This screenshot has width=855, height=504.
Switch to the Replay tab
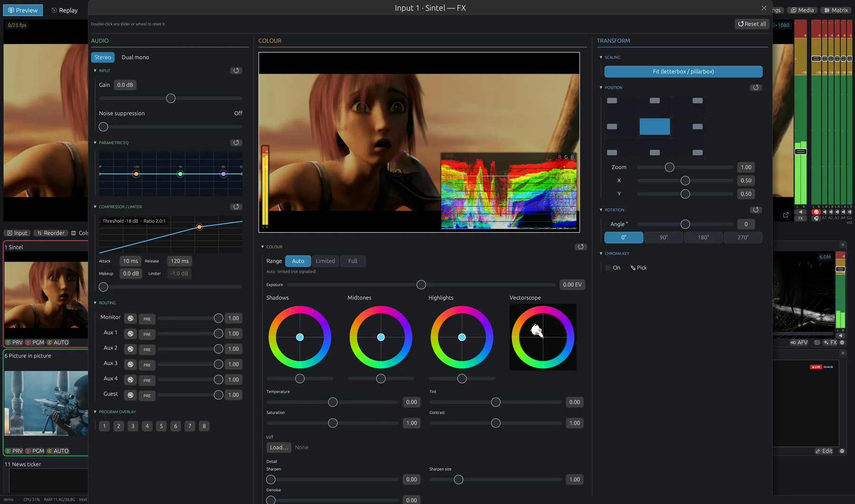click(x=64, y=10)
